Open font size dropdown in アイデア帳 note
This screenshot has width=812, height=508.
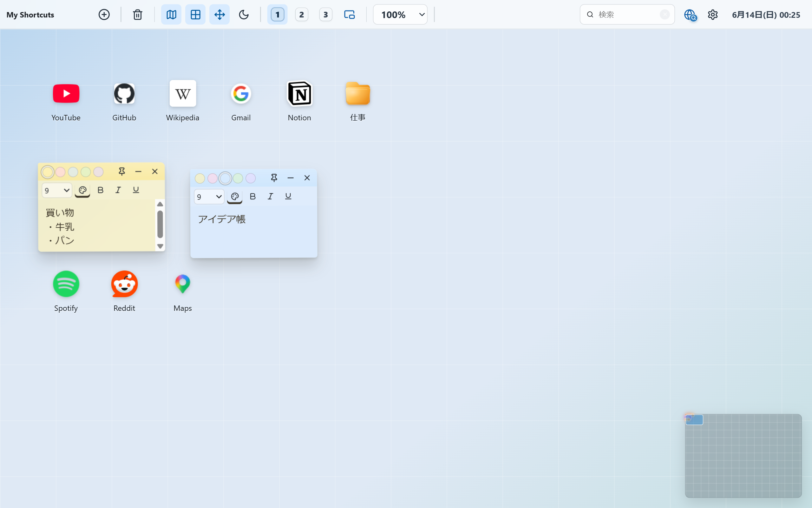tap(209, 197)
